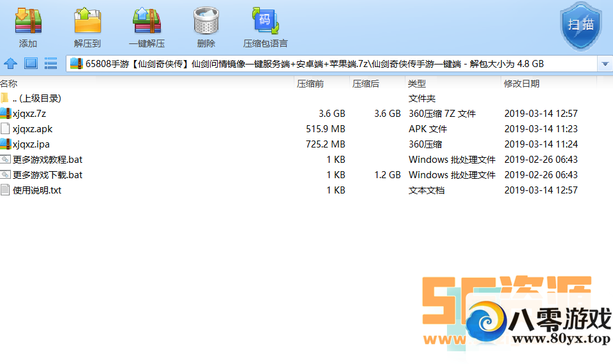The width and height of the screenshot is (613, 364).
Task: Select file xjqxz.apk
Action: 33,128
